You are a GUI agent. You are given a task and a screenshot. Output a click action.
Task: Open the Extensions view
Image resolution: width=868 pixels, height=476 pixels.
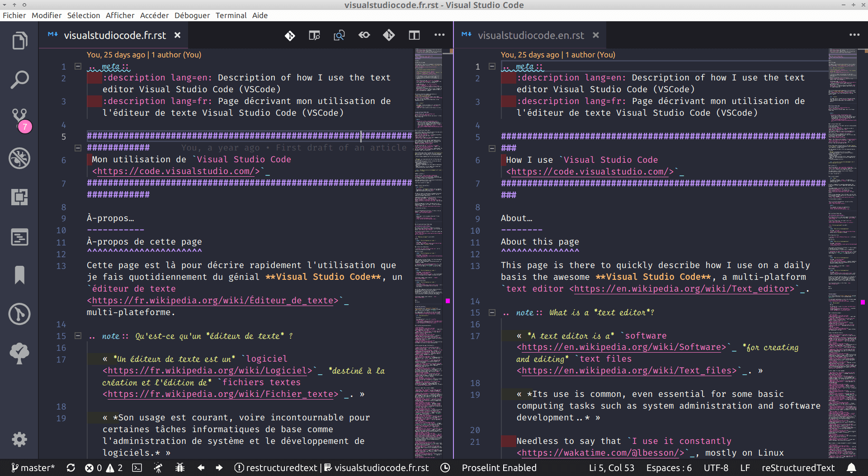click(19, 197)
